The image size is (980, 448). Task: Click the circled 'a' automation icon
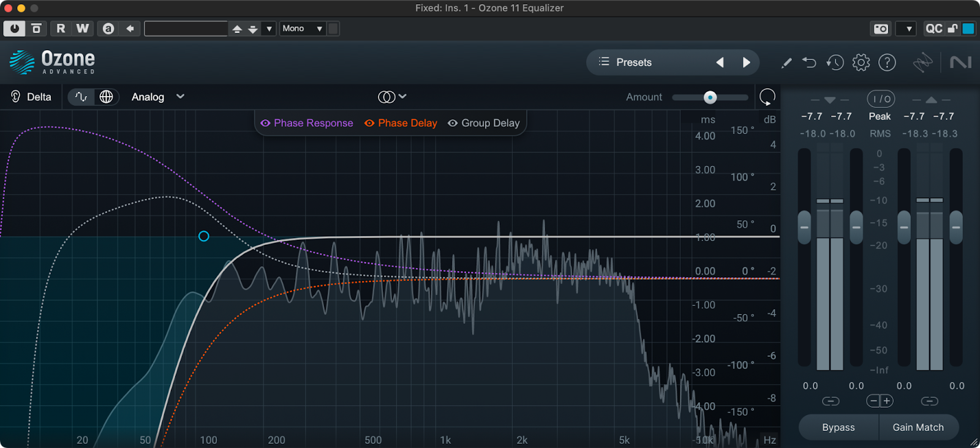click(x=108, y=29)
